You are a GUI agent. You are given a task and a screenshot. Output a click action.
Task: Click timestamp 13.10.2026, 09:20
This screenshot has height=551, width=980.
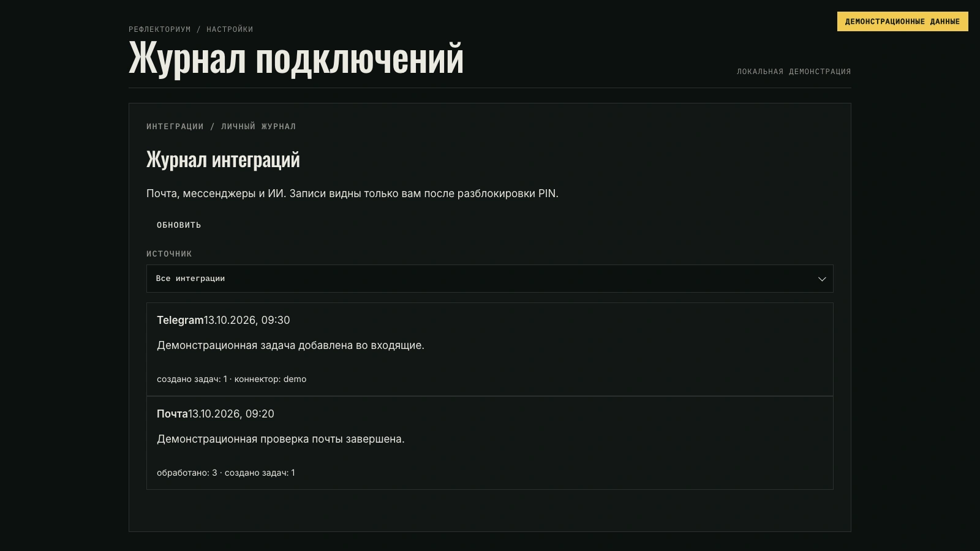231,414
